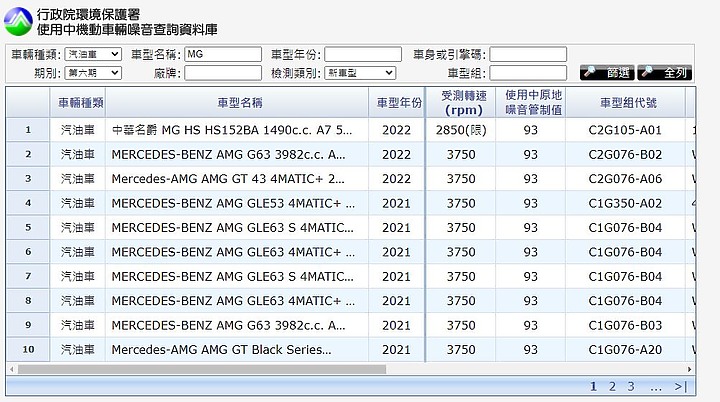Screen dimensions: 720x402
Task: Go to results page 2
Action: point(612,387)
